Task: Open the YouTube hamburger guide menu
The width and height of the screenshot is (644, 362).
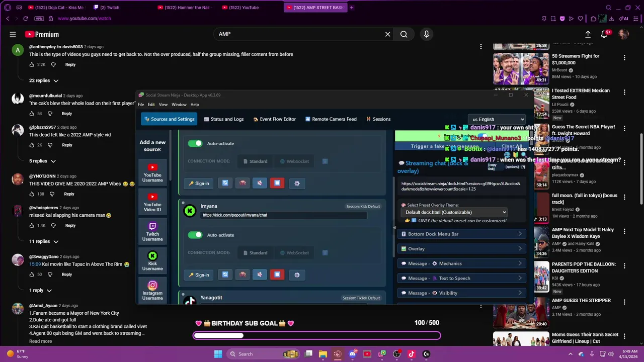Action: [13, 34]
